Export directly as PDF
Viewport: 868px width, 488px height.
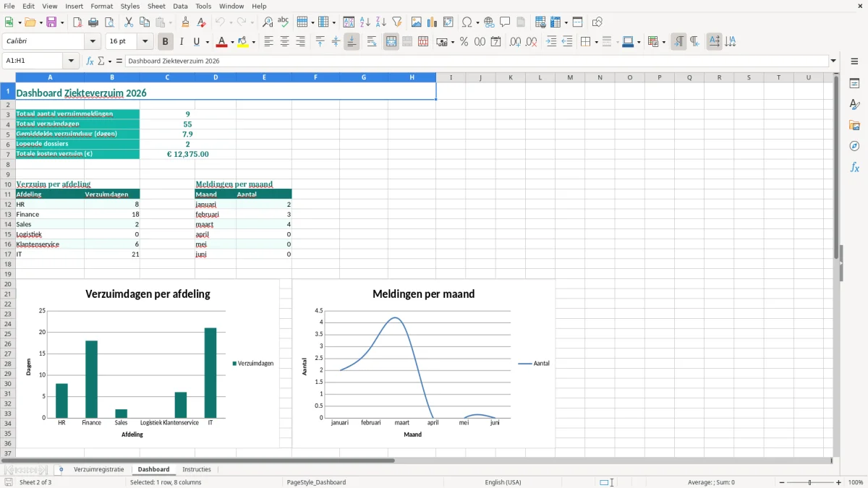77,22
